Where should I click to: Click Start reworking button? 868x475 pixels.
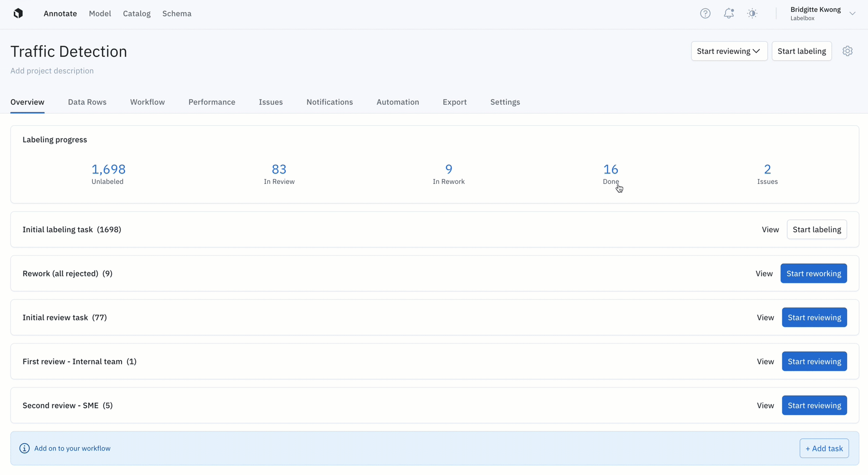pos(814,273)
